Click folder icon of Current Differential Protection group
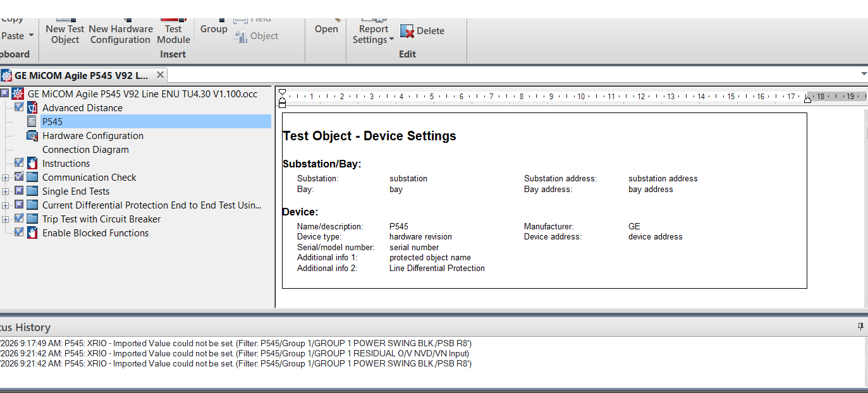868x393 pixels. pos(32,205)
